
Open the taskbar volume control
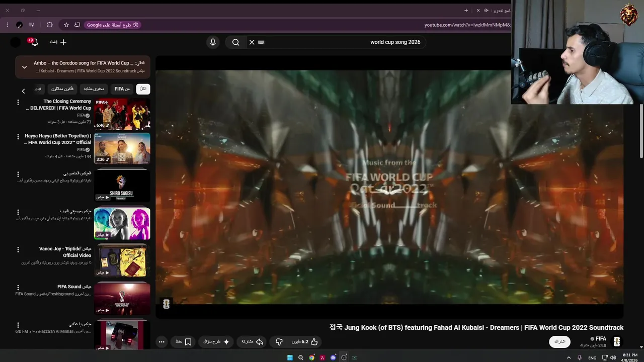[613, 357]
